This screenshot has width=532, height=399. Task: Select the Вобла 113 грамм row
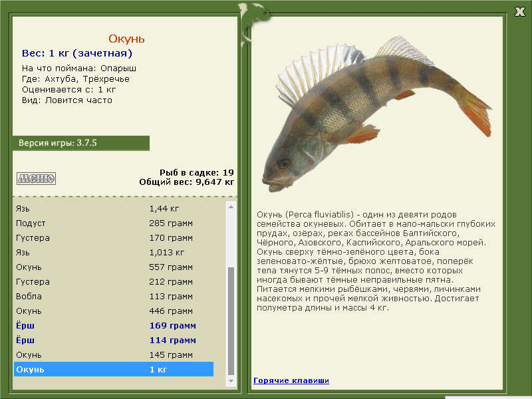(x=114, y=296)
